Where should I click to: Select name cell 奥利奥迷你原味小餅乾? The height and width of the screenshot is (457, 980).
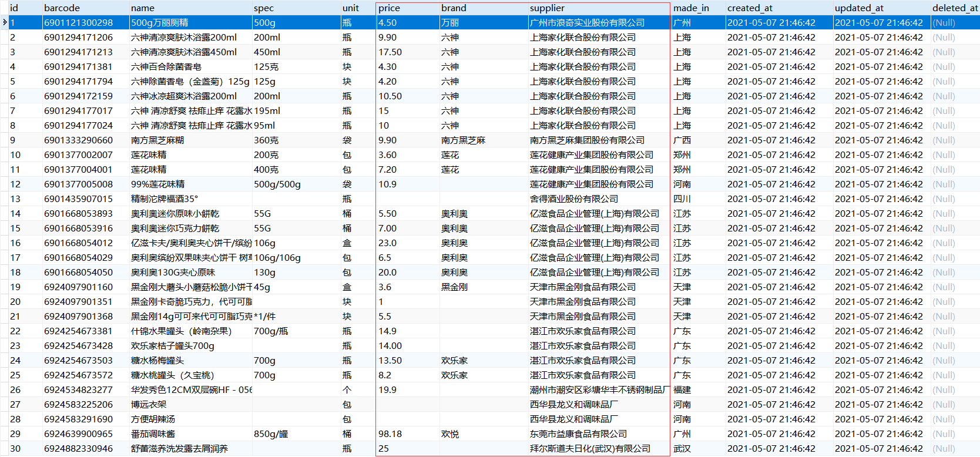pyautogui.click(x=191, y=213)
